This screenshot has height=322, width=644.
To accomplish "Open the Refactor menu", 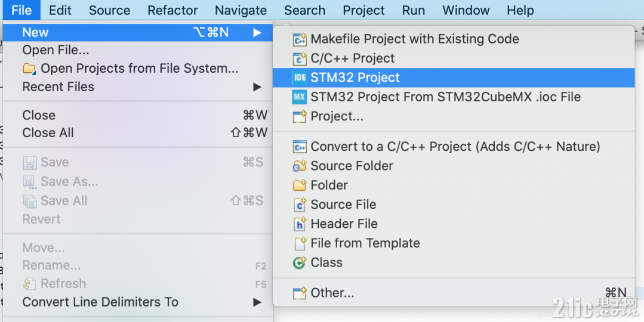I will click(172, 10).
